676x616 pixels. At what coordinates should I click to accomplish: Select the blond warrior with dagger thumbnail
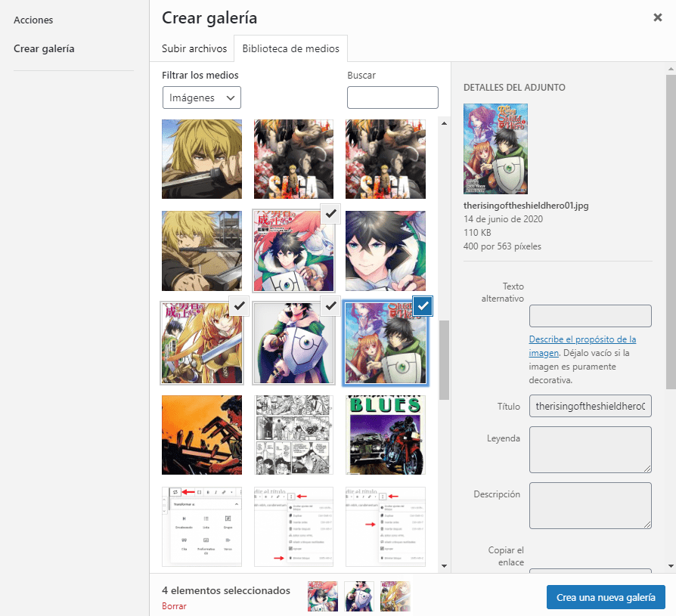tap(202, 159)
